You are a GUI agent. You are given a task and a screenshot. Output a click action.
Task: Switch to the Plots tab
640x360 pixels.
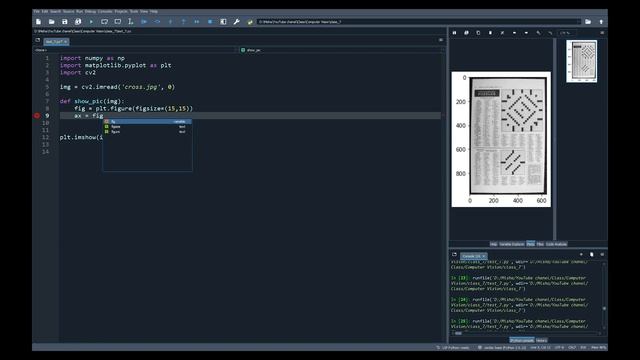pyautogui.click(x=530, y=244)
